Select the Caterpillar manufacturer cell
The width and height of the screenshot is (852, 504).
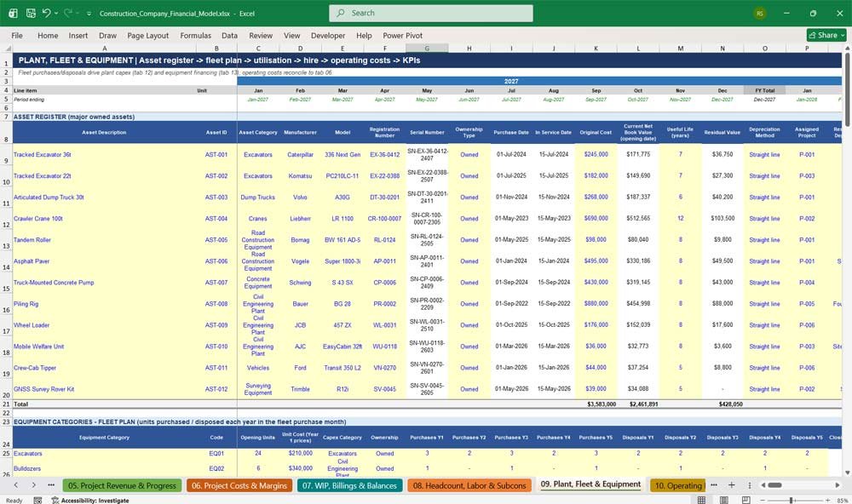pyautogui.click(x=300, y=154)
